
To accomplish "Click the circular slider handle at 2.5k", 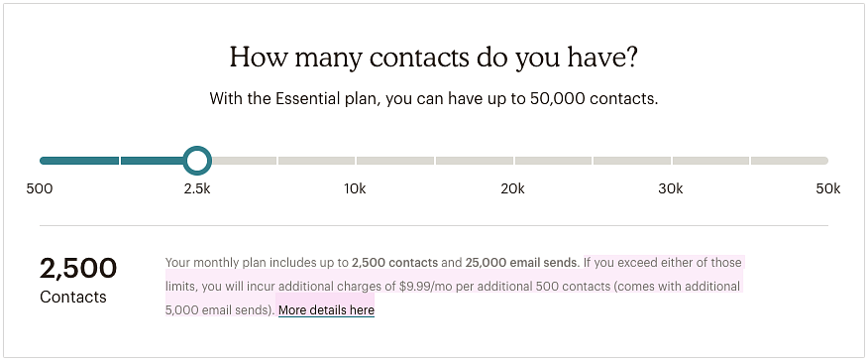I will point(197,161).
